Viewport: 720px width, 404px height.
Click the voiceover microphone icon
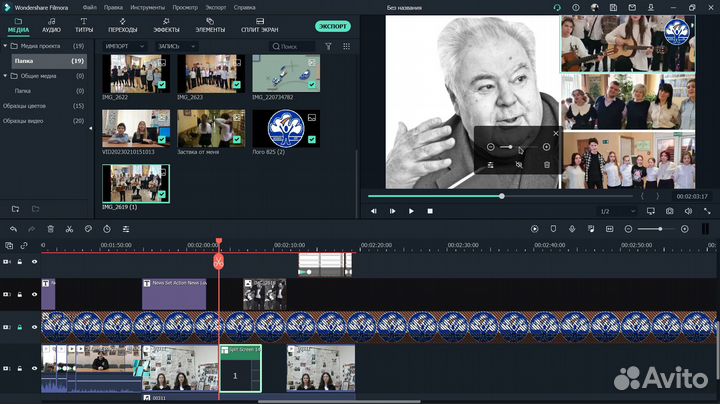tap(572, 229)
